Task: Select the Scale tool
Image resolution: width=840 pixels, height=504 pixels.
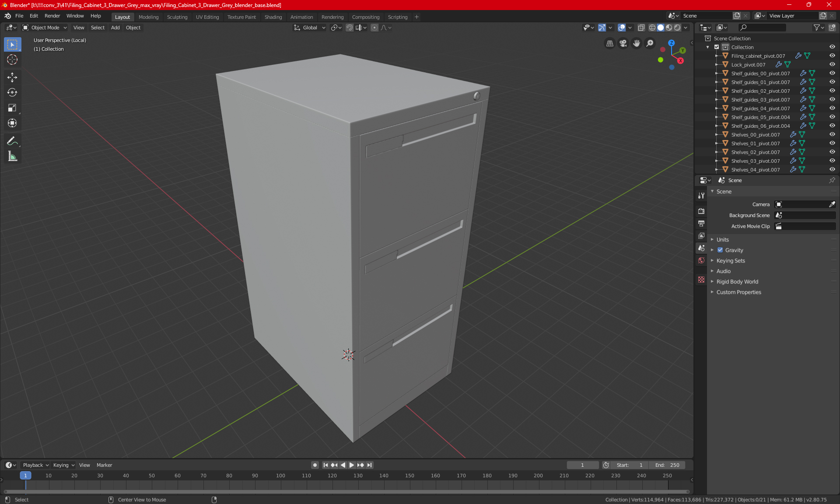Action: tap(12, 108)
